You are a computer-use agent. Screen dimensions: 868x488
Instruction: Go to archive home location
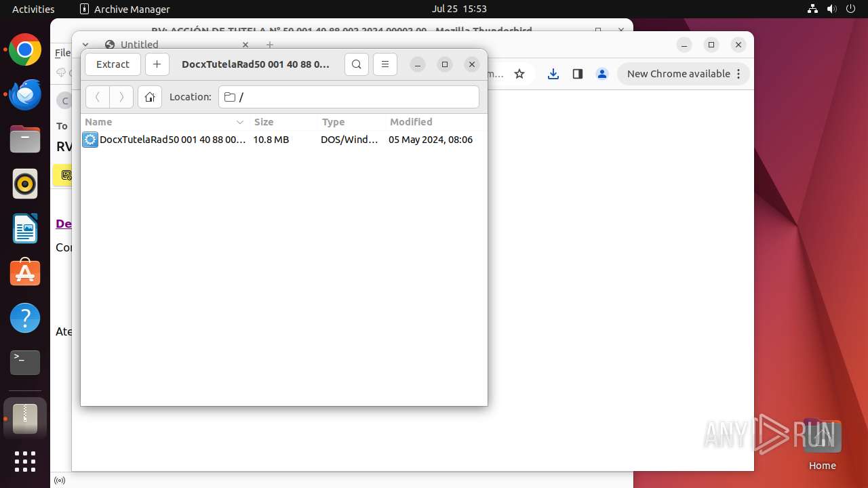point(150,97)
